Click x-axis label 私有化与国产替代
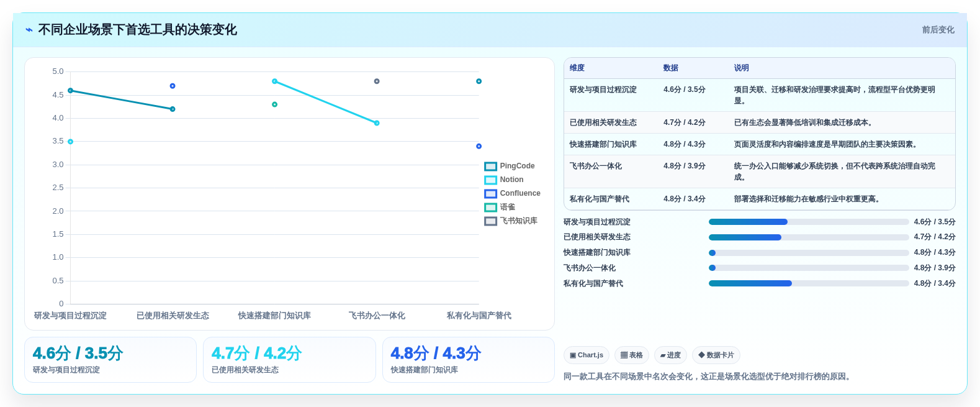 [x=479, y=316]
